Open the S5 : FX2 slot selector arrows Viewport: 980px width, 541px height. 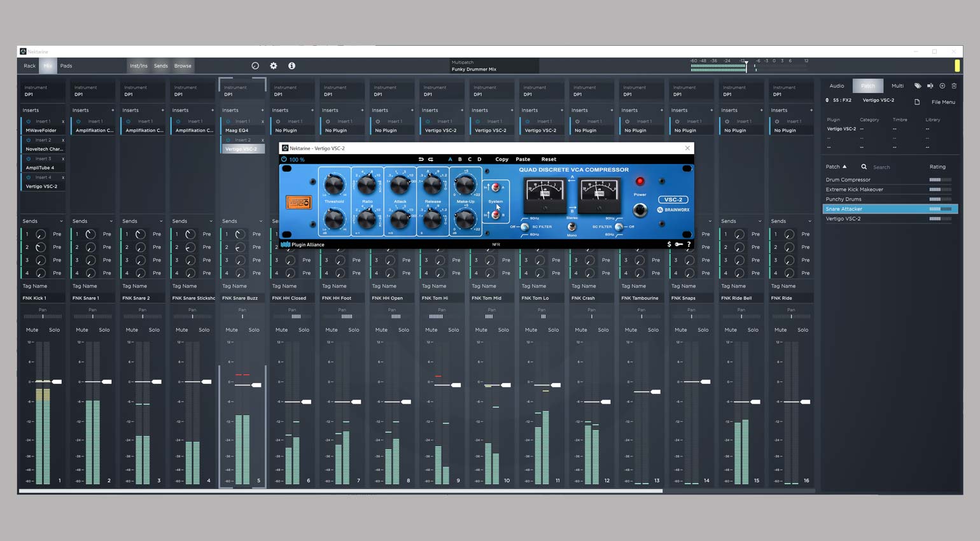click(827, 100)
